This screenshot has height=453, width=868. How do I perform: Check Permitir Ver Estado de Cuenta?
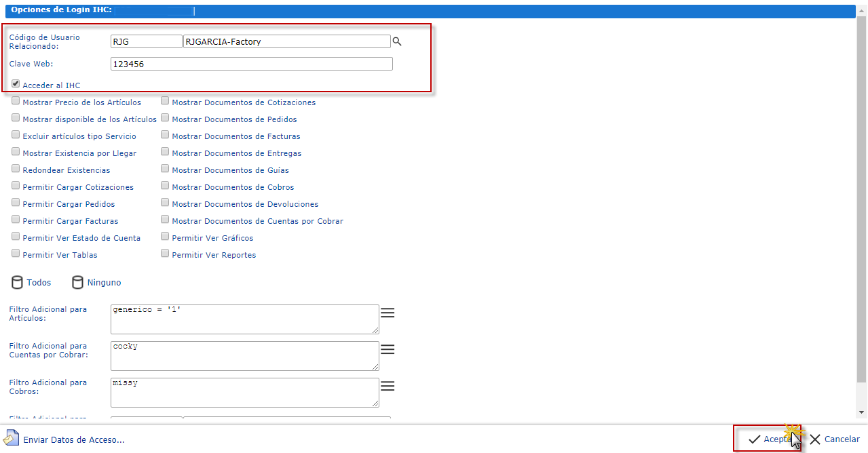tap(16, 237)
